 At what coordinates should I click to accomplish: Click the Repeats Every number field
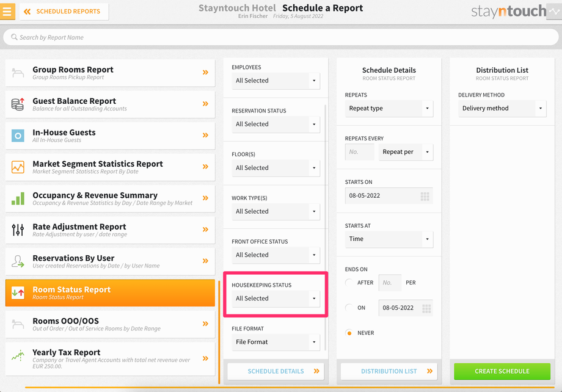(359, 152)
